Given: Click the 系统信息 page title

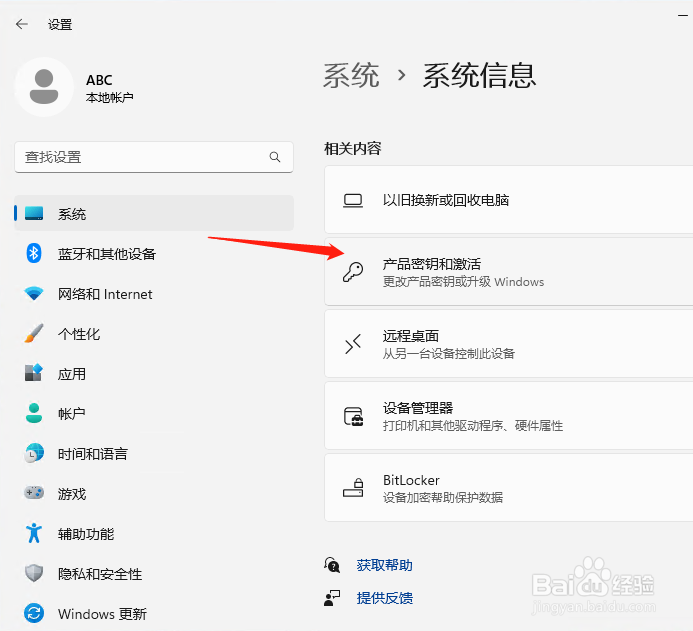Looking at the screenshot, I should point(479,76).
